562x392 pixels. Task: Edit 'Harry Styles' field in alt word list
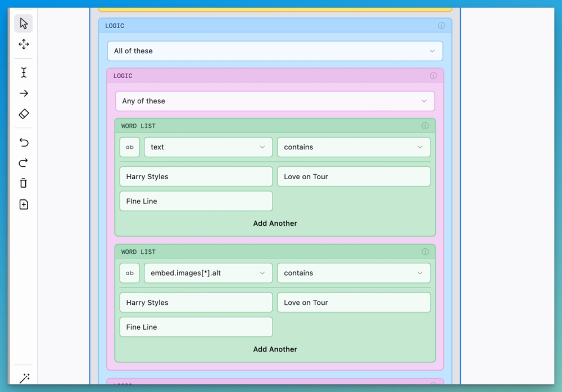click(x=196, y=302)
